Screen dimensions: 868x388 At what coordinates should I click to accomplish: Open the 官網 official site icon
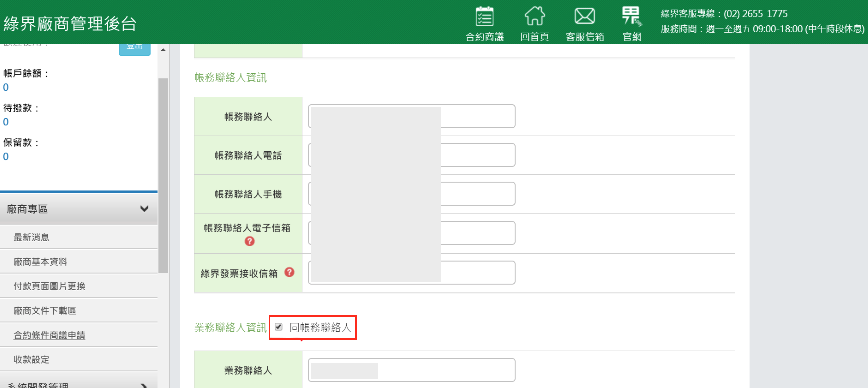coord(632,24)
